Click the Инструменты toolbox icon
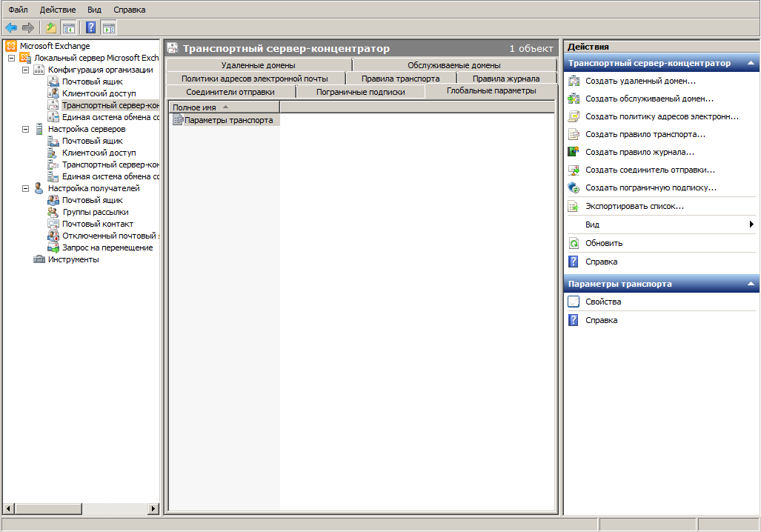The image size is (761, 532). (x=39, y=259)
